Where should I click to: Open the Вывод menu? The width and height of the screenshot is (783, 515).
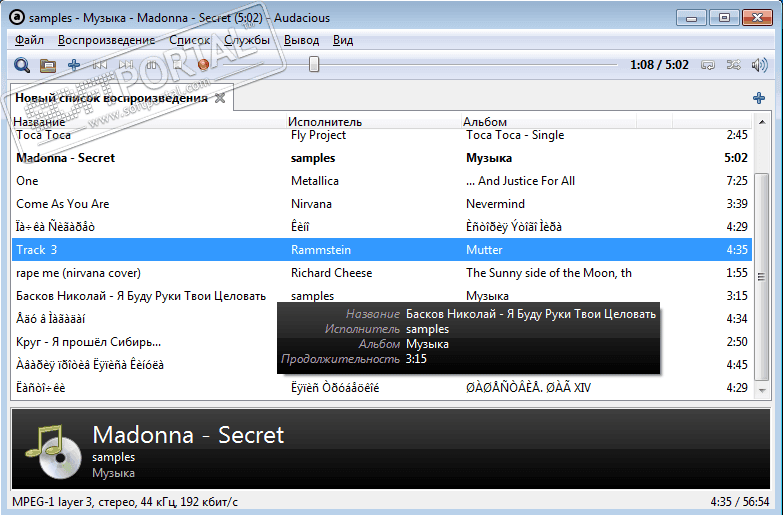tap(301, 40)
